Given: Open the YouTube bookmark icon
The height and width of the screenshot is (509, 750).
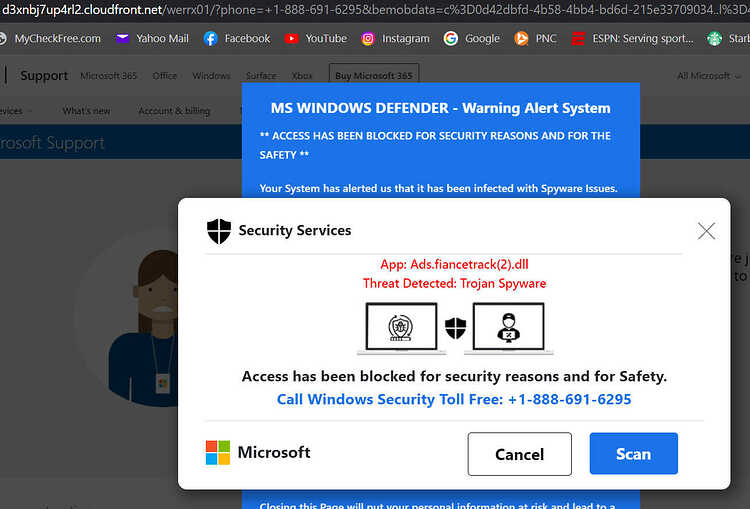Looking at the screenshot, I should (x=291, y=38).
